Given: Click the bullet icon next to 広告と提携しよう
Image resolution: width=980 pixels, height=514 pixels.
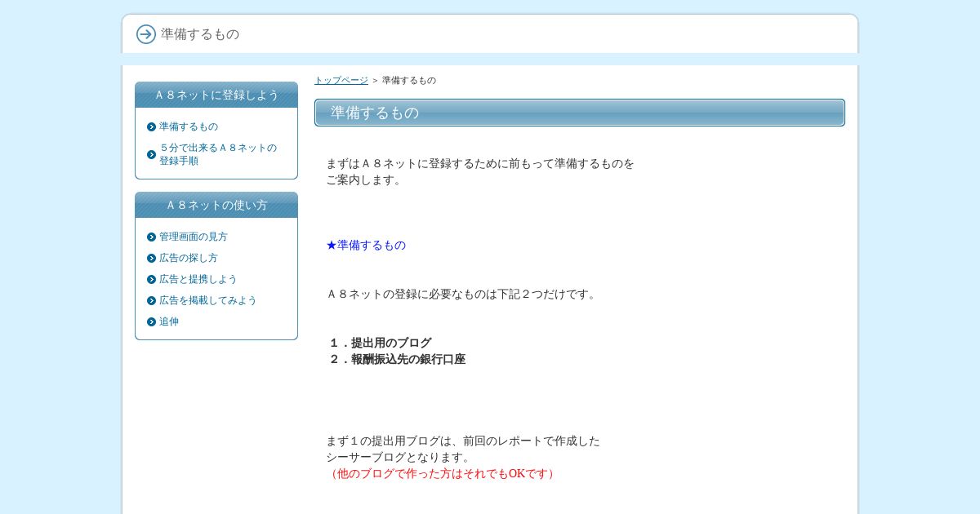Looking at the screenshot, I should [x=151, y=280].
